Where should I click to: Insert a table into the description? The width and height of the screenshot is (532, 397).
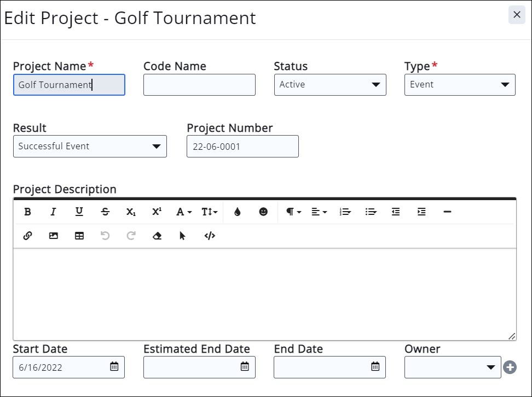(x=79, y=236)
